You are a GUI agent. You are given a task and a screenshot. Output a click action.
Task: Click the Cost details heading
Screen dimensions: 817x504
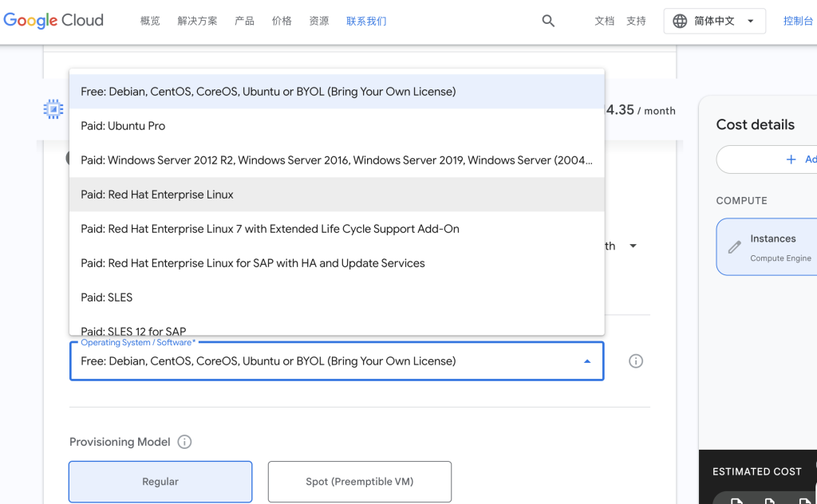tap(755, 124)
